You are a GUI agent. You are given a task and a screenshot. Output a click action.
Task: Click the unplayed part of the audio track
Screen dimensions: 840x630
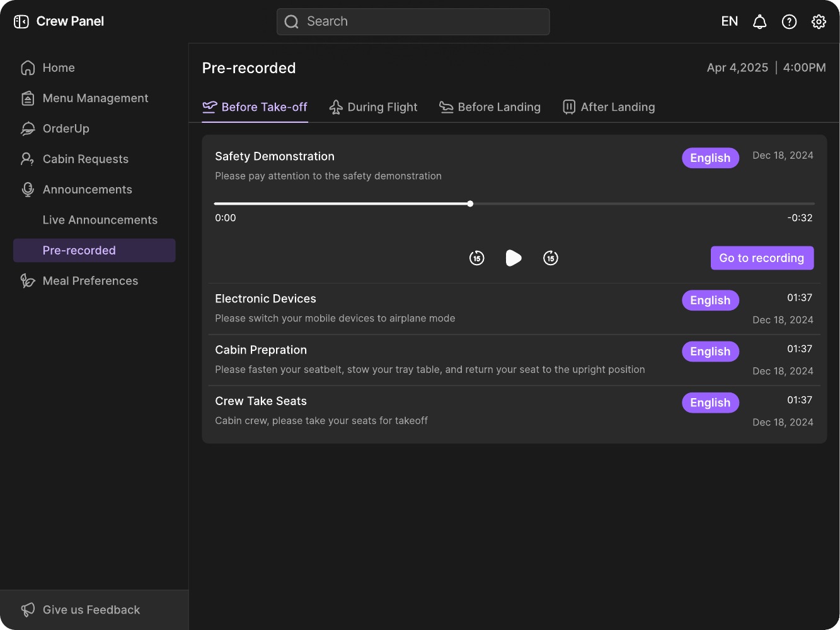(x=643, y=203)
